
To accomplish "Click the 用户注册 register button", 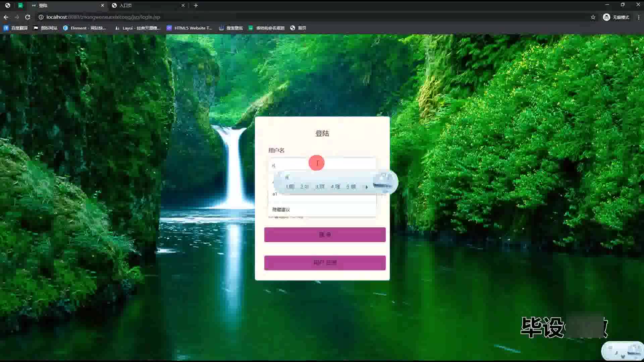I will [325, 263].
